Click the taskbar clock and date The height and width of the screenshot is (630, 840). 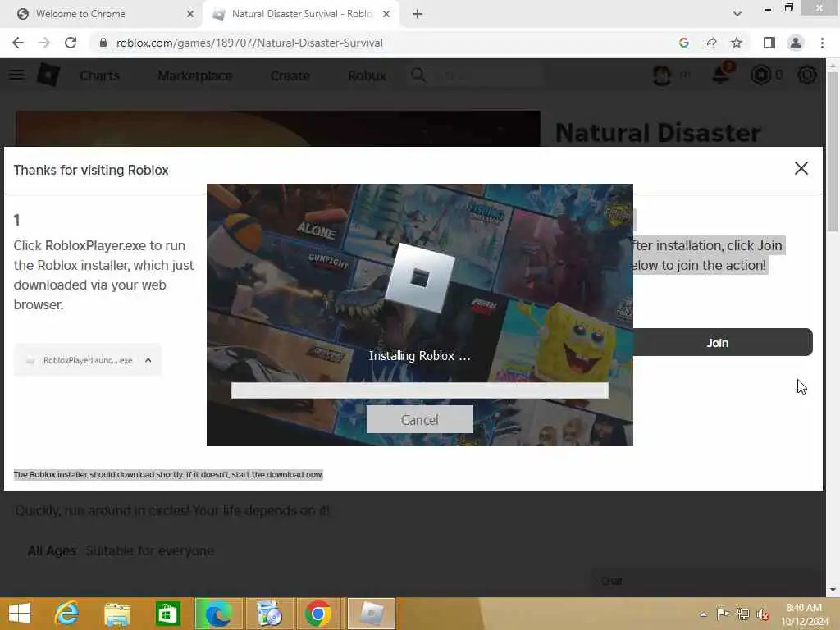pyautogui.click(x=805, y=614)
